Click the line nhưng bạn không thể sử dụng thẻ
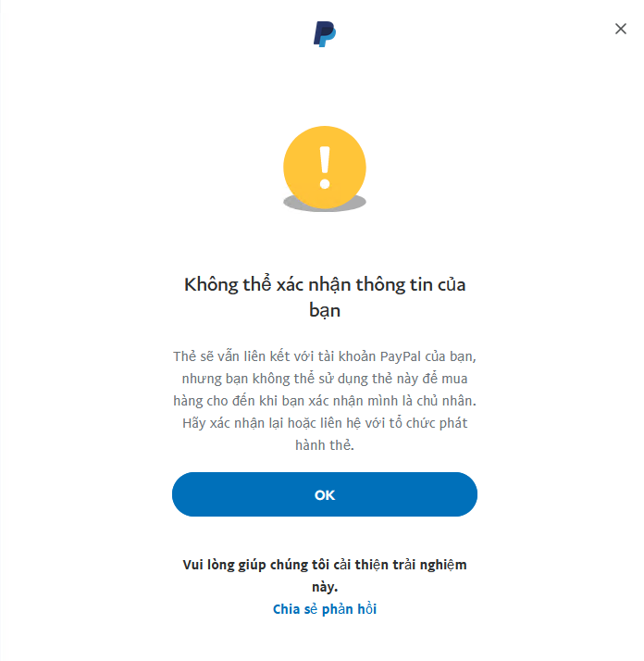Viewport: 644px width, 661px height. click(x=325, y=379)
